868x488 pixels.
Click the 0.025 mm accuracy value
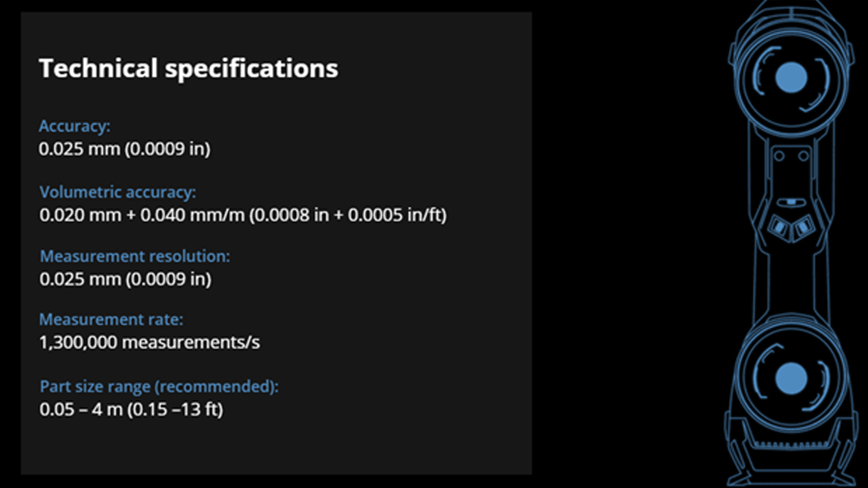125,149
